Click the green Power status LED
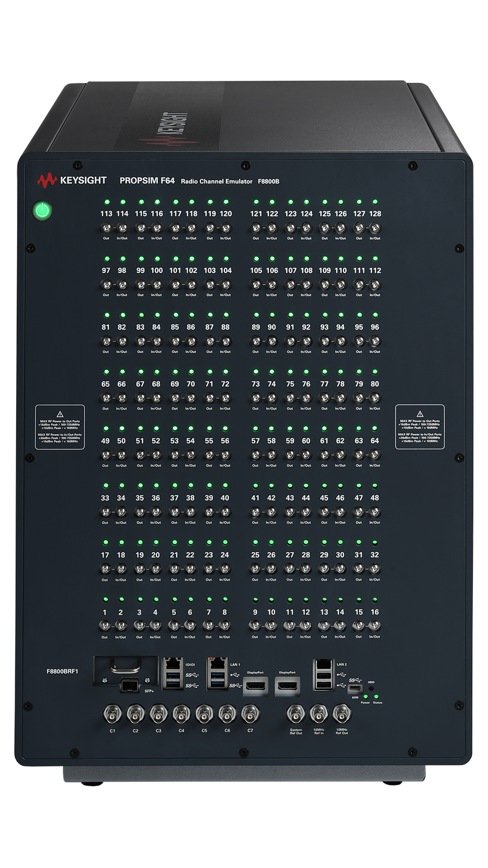The image size is (488, 868). click(365, 696)
